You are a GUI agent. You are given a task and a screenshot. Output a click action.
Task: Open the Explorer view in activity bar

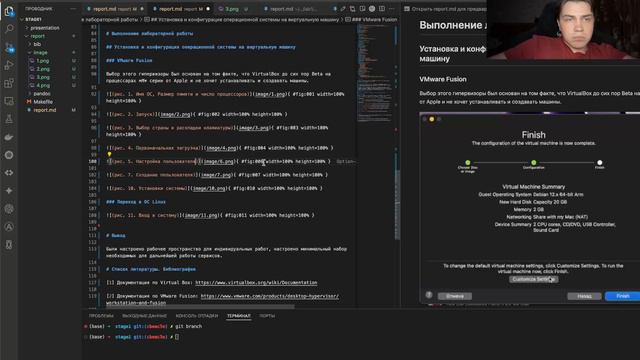(9, 11)
